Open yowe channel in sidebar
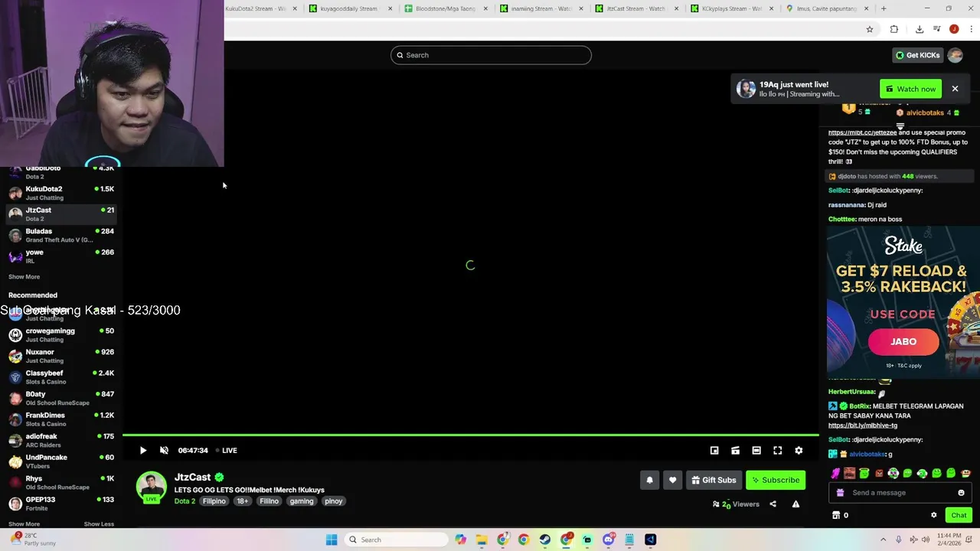 click(x=61, y=256)
